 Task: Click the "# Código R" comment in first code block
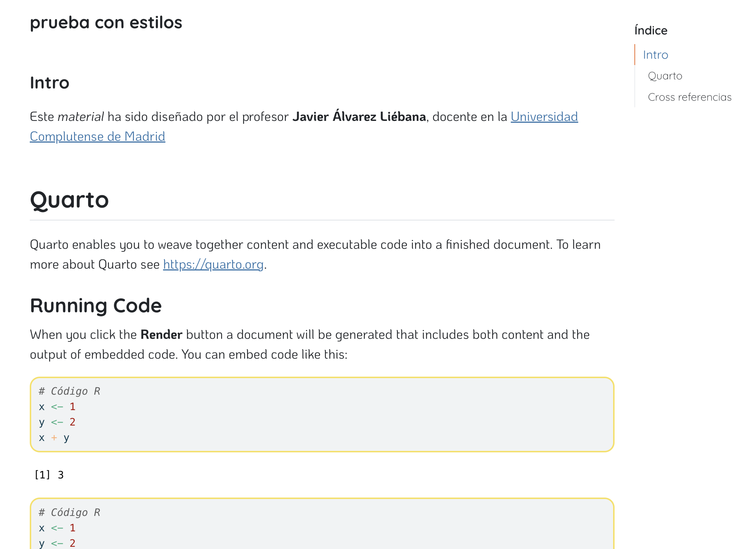coord(69,391)
